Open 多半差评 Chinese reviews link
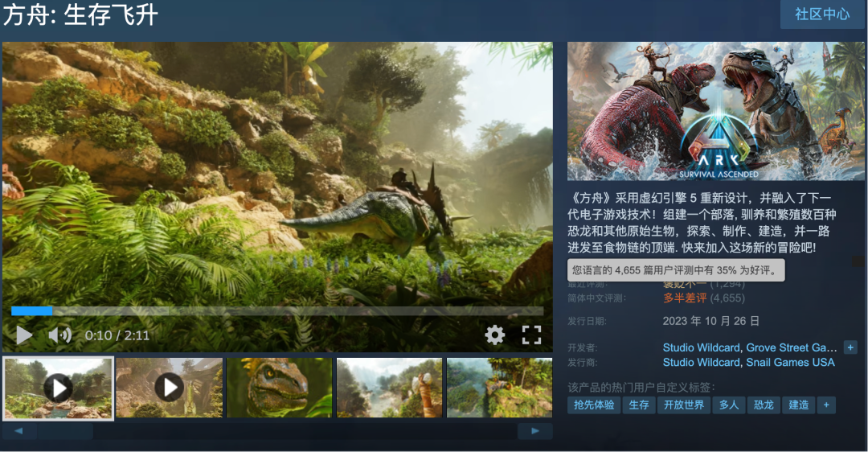This screenshot has height=452, width=868. [685, 298]
